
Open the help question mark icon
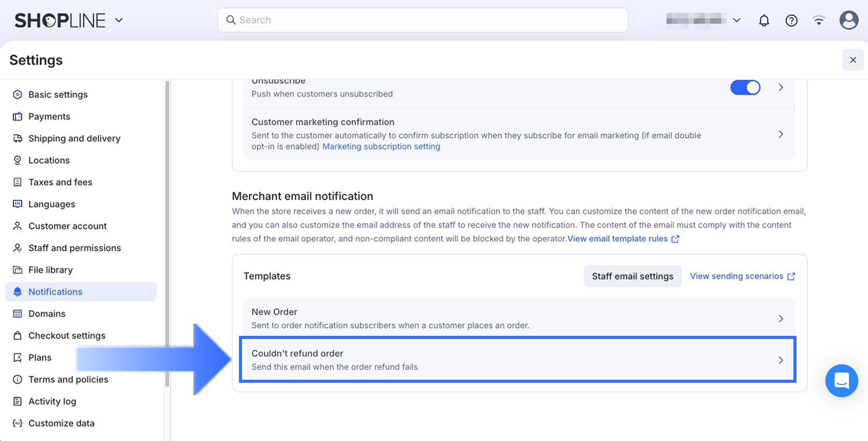[791, 20]
